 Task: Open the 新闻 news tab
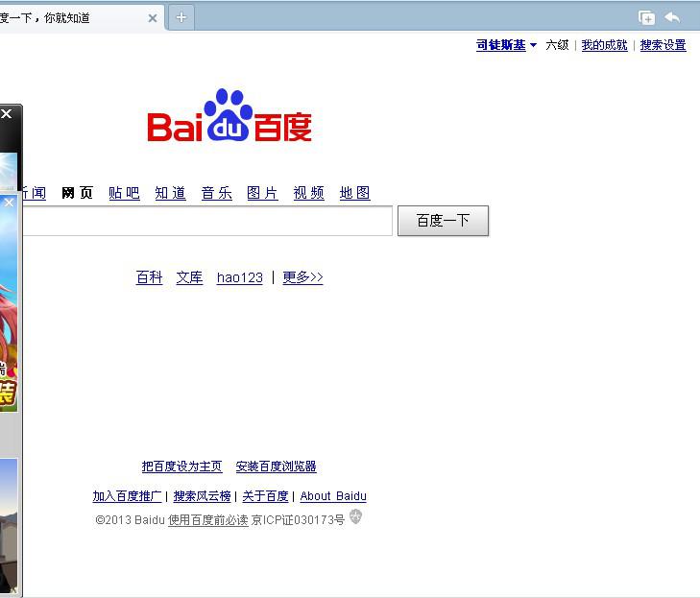35,193
